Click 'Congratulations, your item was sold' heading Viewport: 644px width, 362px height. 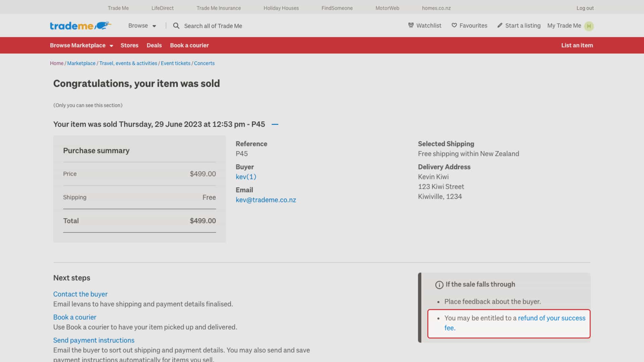pos(137,83)
